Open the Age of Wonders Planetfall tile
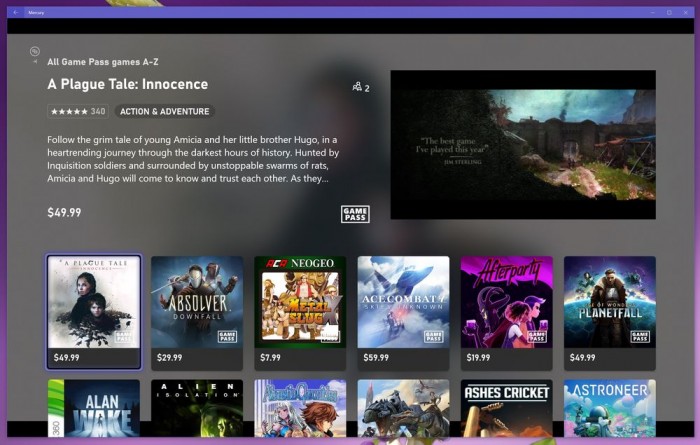This screenshot has width=700, height=445. tap(610, 312)
